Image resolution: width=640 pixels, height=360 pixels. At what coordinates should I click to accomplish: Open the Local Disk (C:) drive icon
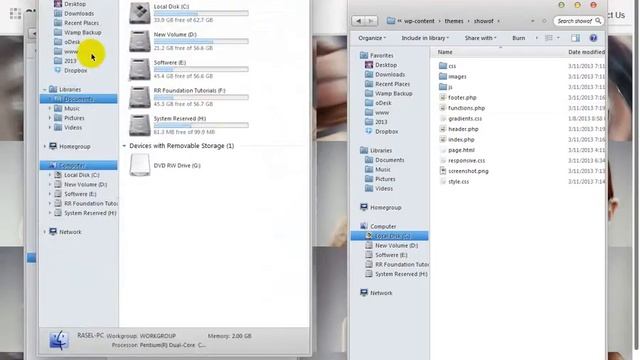[x=140, y=13]
